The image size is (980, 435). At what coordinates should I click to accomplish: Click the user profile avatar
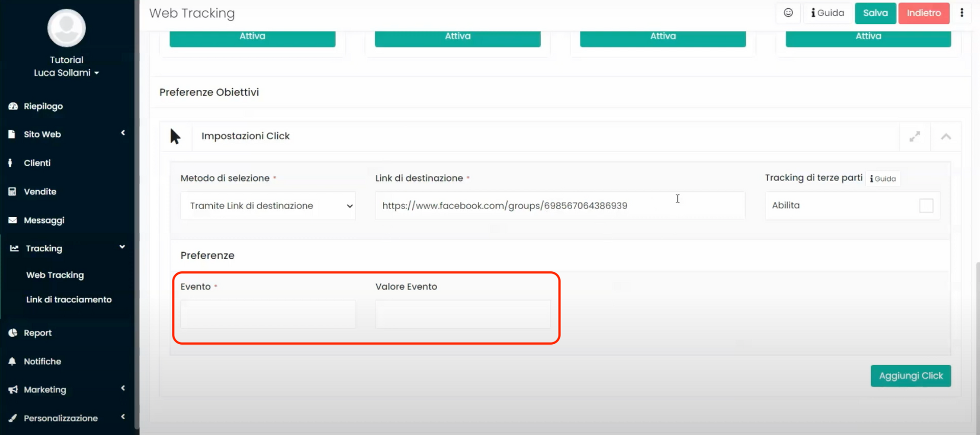click(66, 28)
